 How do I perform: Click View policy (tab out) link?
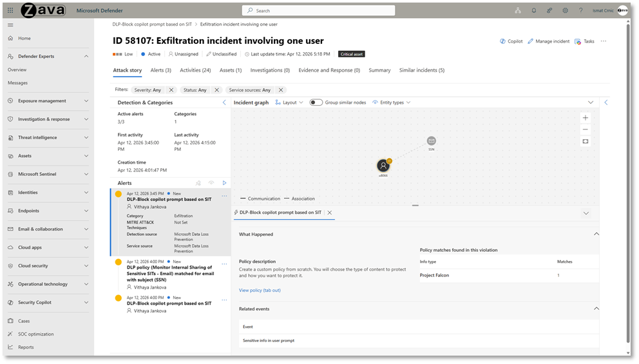tap(260, 290)
